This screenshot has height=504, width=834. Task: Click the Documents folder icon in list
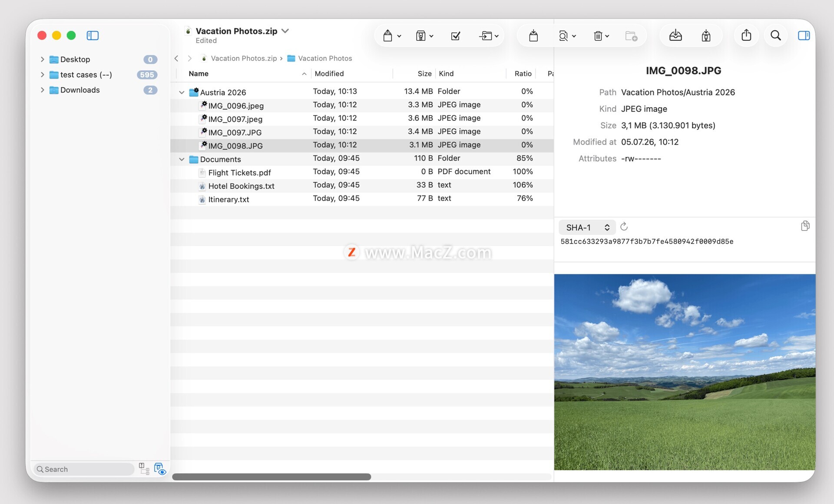(x=194, y=159)
